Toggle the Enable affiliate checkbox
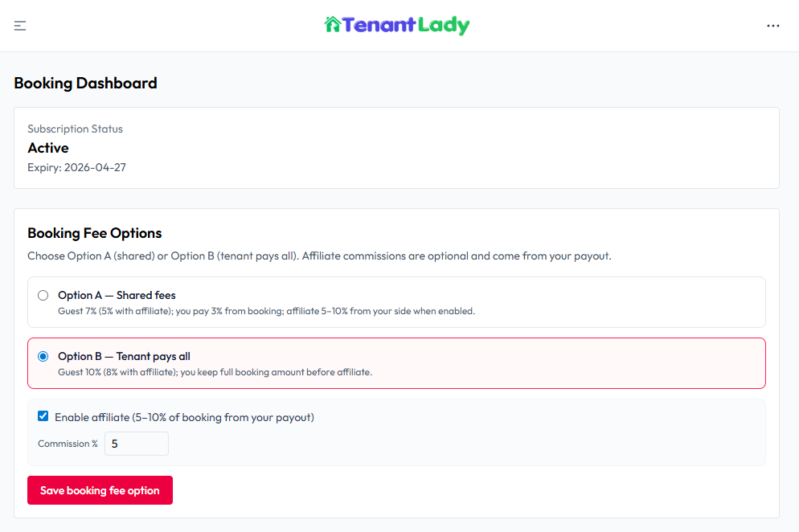Image resolution: width=799 pixels, height=532 pixels. [43, 416]
